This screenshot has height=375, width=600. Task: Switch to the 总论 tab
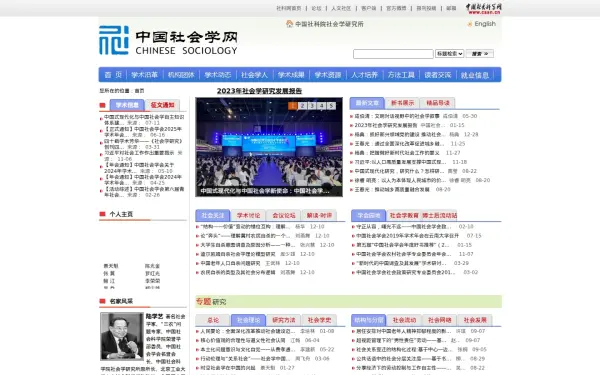pos(213,320)
